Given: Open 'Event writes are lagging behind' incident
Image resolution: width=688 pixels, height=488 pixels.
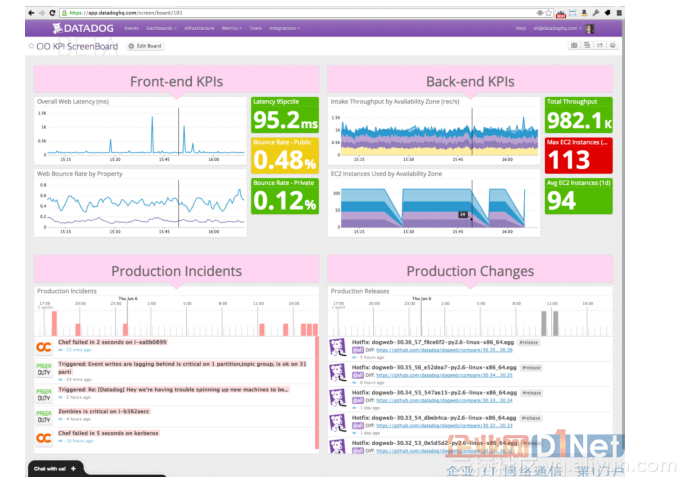Looking at the screenshot, I should [x=182, y=368].
